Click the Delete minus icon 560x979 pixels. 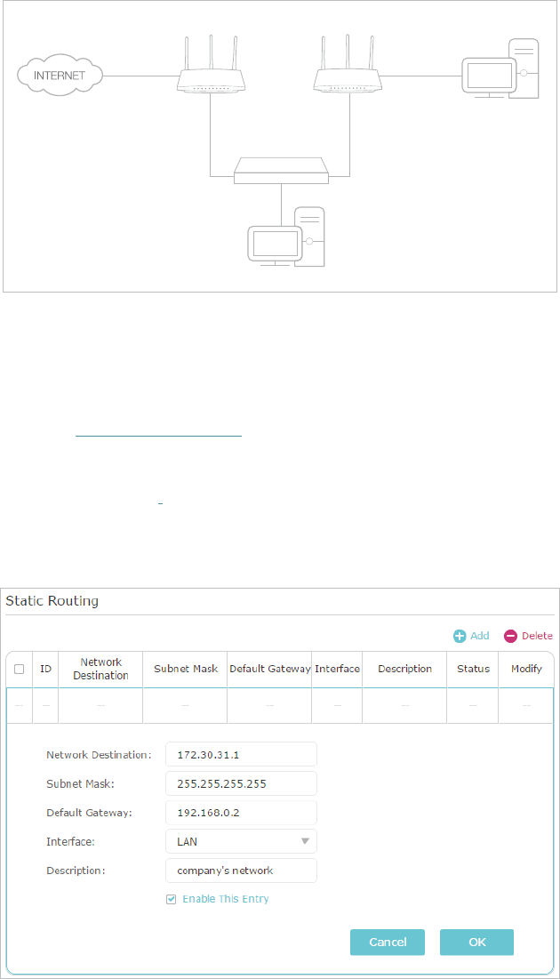pyautogui.click(x=511, y=636)
